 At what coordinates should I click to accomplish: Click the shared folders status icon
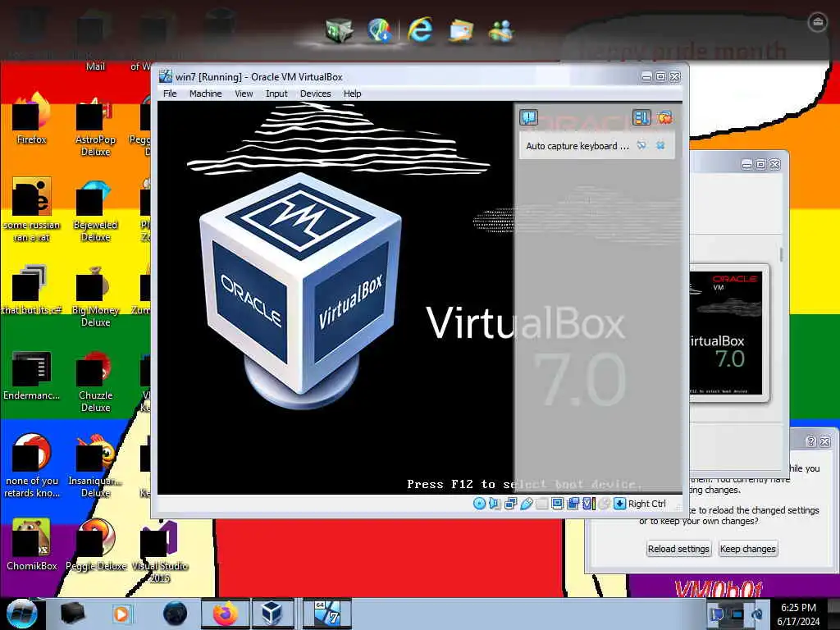(541, 504)
